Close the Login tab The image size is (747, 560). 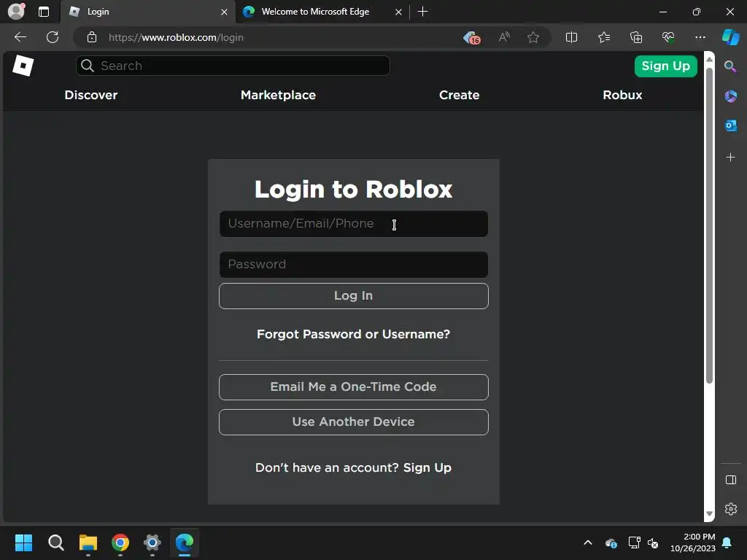coord(224,12)
